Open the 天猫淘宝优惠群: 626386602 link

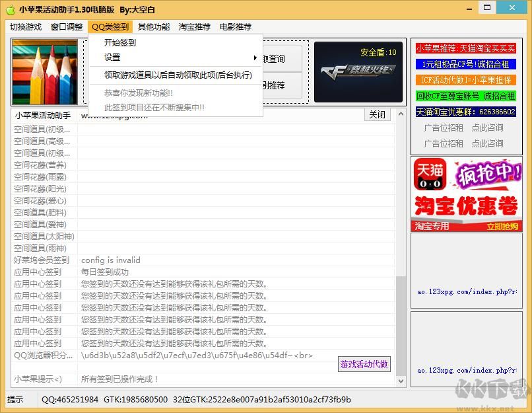click(x=466, y=112)
